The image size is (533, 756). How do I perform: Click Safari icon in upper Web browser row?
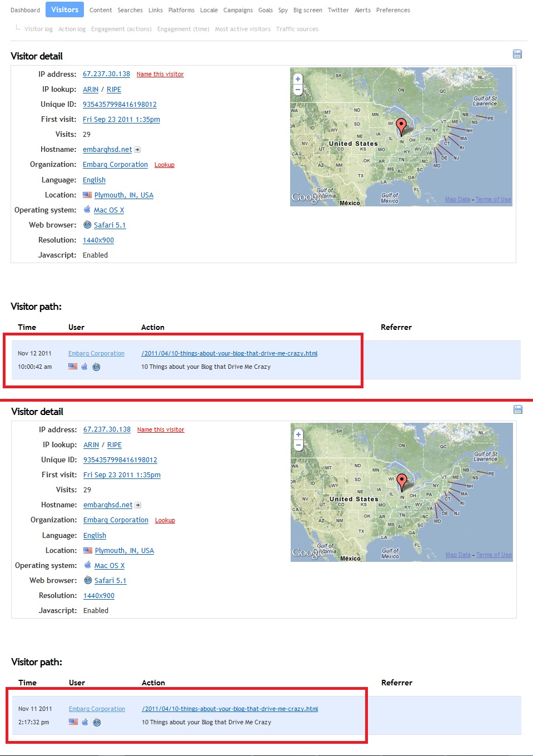tap(87, 225)
